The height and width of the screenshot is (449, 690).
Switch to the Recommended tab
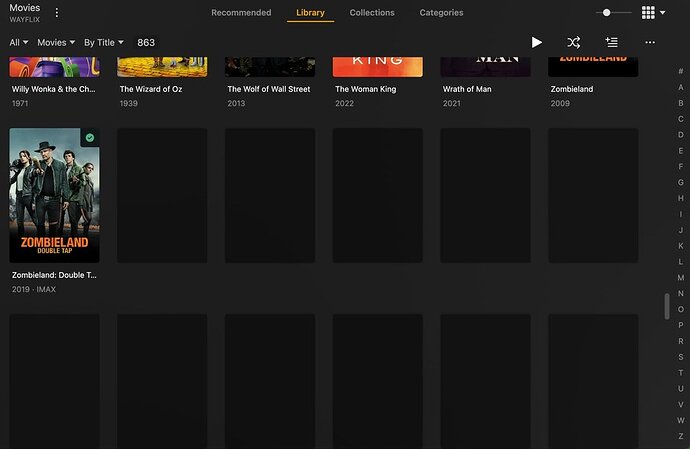click(241, 13)
